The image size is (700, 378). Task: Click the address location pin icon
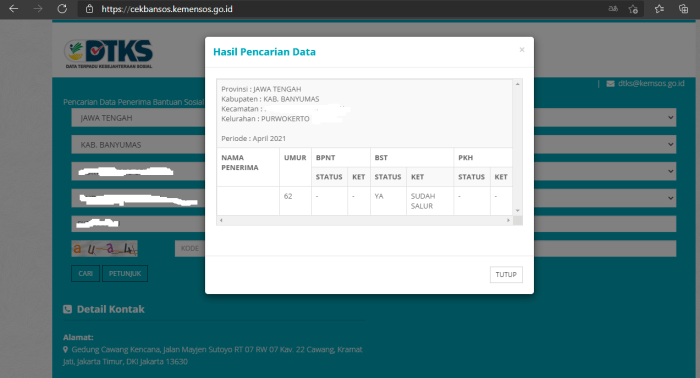66,349
